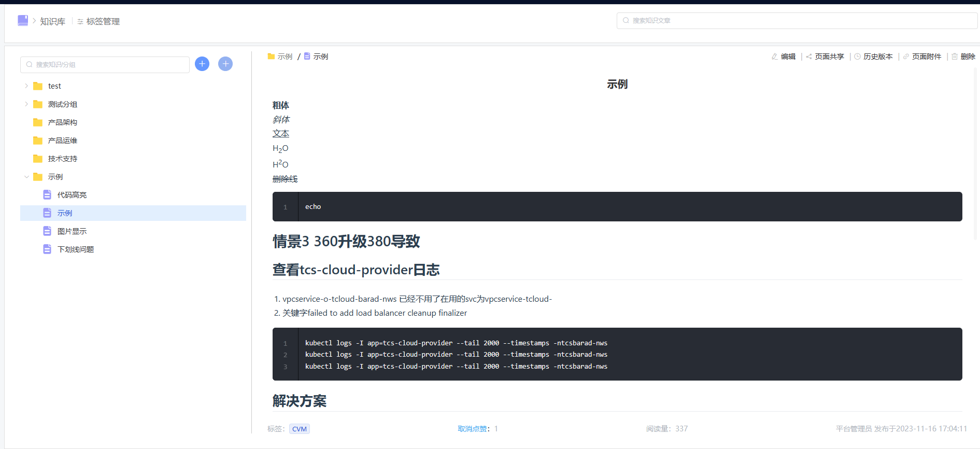Click the 页面共享 share button
This screenshot has height=449, width=980.
825,57
